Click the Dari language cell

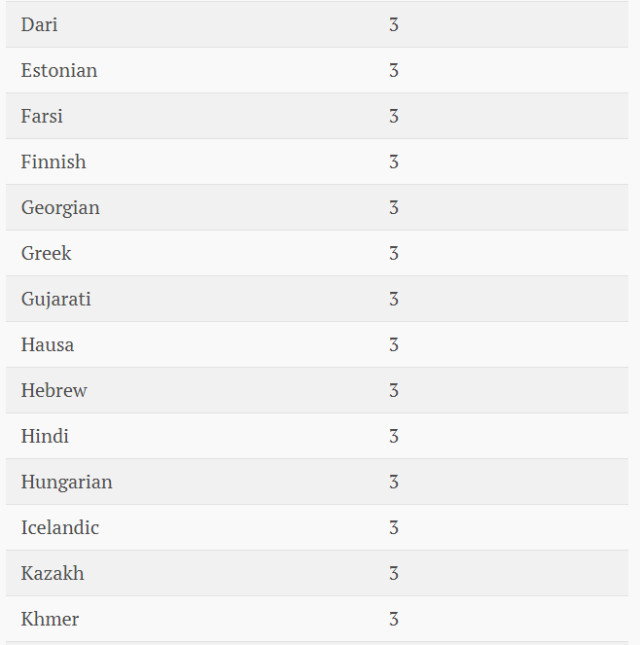(x=39, y=25)
